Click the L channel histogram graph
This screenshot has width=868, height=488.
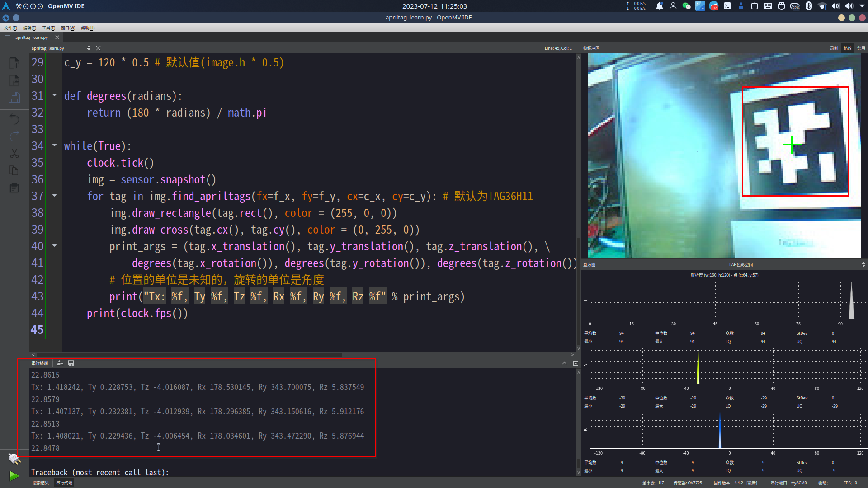click(728, 301)
